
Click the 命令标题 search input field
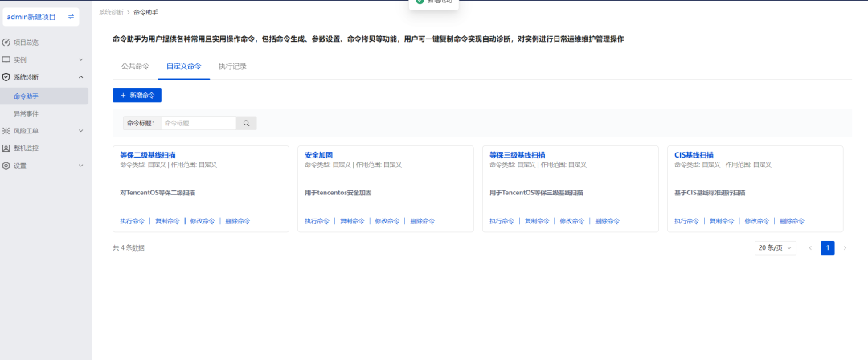198,124
